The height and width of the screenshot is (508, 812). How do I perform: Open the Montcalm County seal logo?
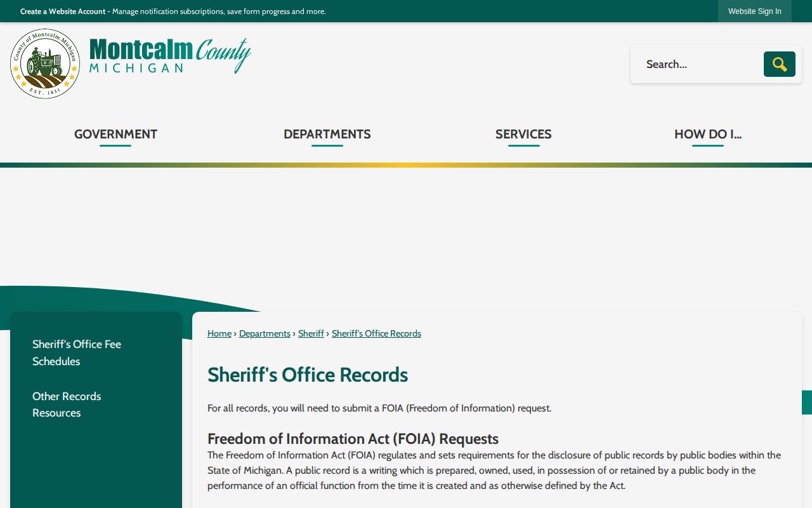pyautogui.click(x=45, y=63)
